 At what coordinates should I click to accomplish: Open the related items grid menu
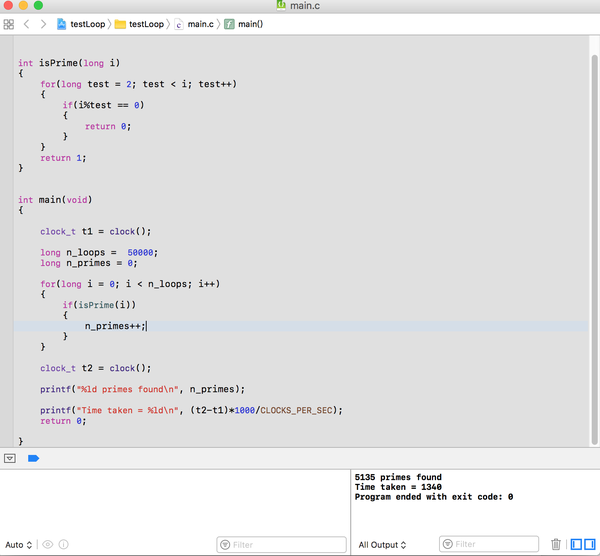(x=8, y=24)
